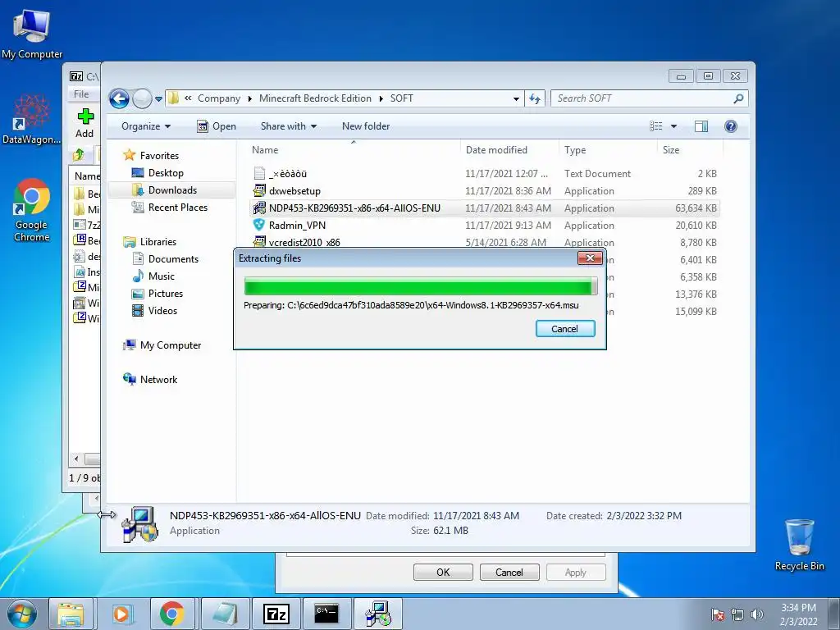The image size is (840, 630).
Task: Select Network in navigation pane
Action: [x=158, y=380]
